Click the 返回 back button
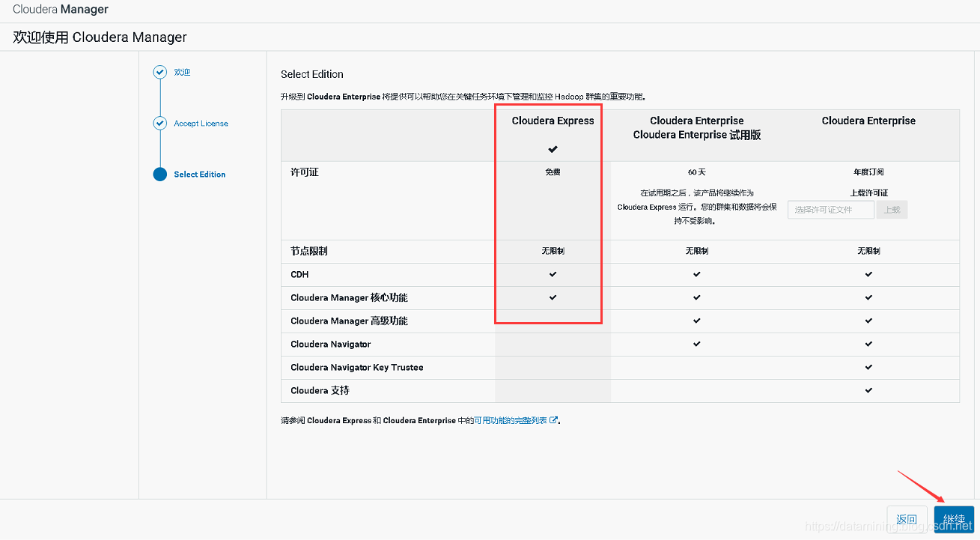The height and width of the screenshot is (540, 980). coord(907,519)
